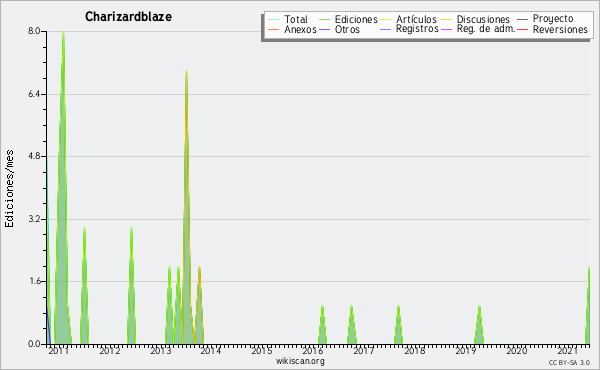Click the blue Registros legend line

tap(386, 29)
